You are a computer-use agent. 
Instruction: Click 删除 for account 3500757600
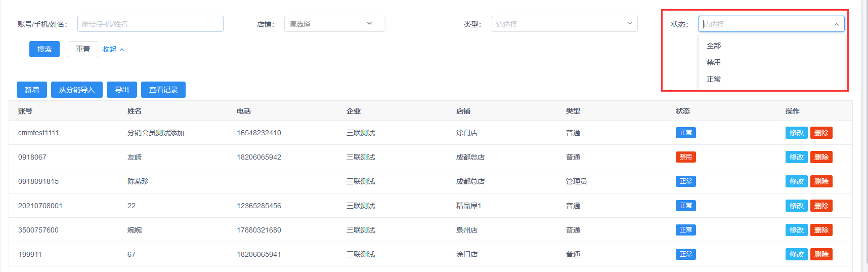tap(821, 230)
